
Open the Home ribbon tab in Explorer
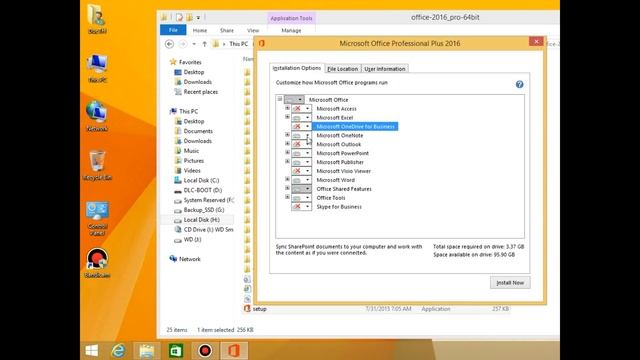(200, 30)
